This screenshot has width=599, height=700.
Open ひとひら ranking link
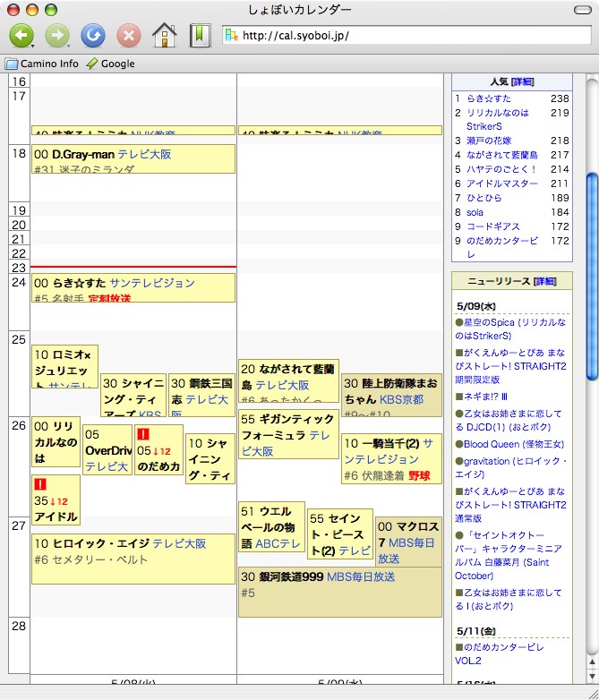pyautogui.click(x=483, y=198)
